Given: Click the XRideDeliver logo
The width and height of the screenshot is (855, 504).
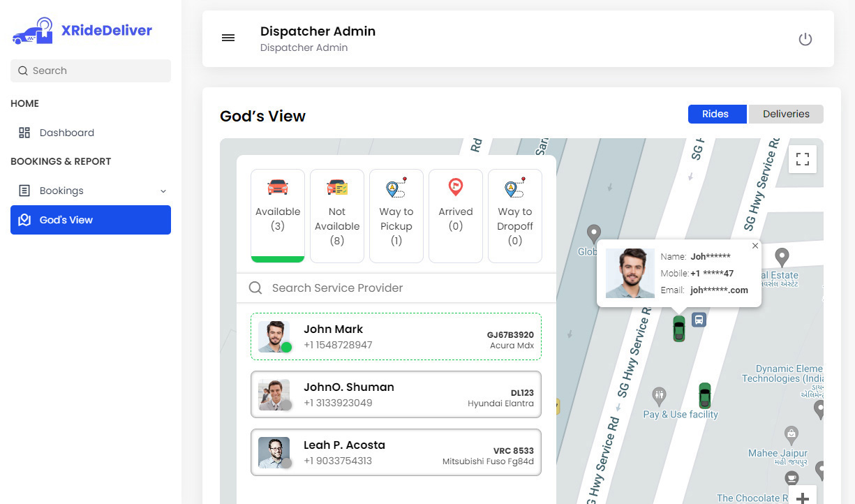Looking at the screenshot, I should pos(82,31).
